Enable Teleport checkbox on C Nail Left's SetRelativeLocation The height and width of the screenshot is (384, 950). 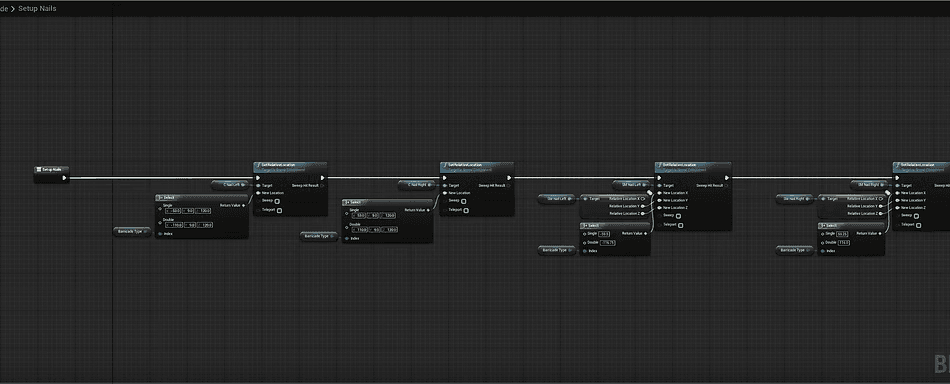click(279, 210)
